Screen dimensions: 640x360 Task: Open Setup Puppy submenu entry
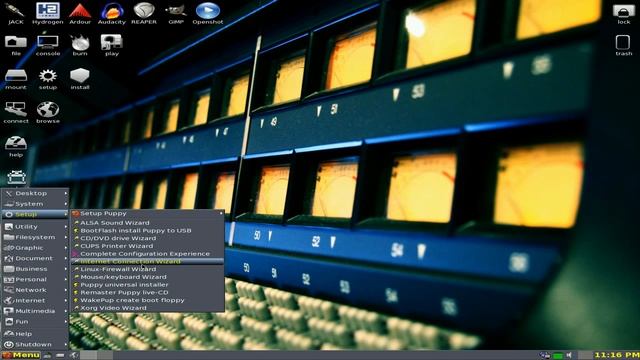147,213
